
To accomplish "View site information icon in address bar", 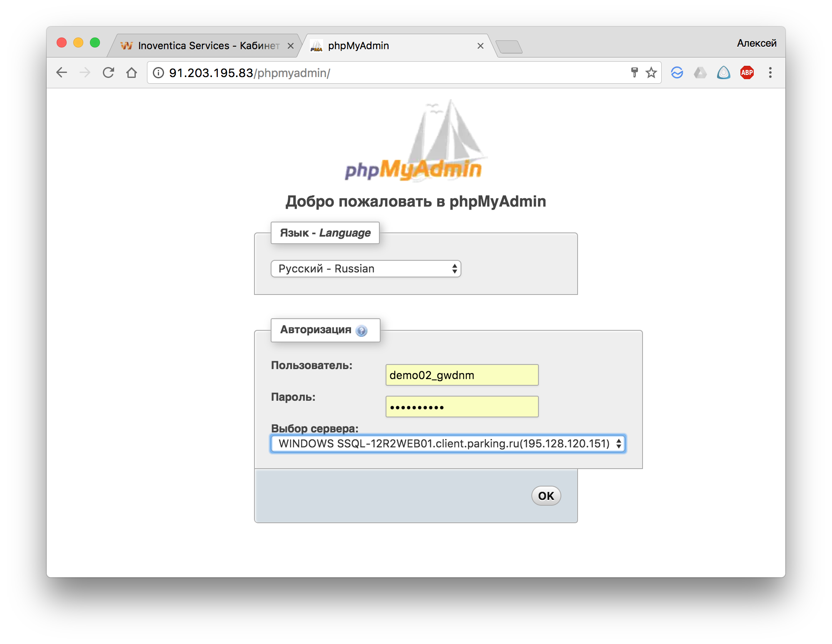I will [x=158, y=73].
